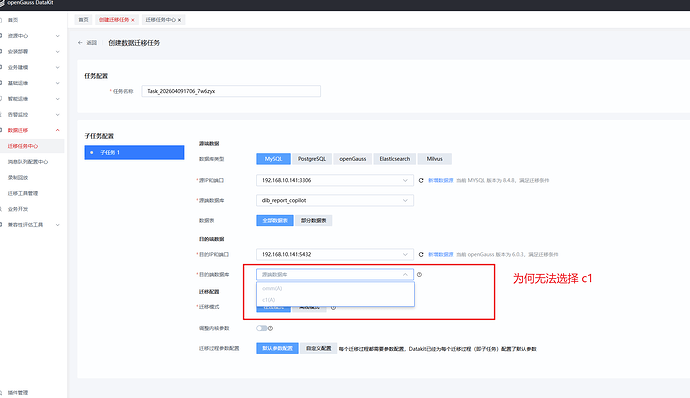Click the openGauss DataKit title
Screen dimensions: 690x398
[x=30, y=3]
